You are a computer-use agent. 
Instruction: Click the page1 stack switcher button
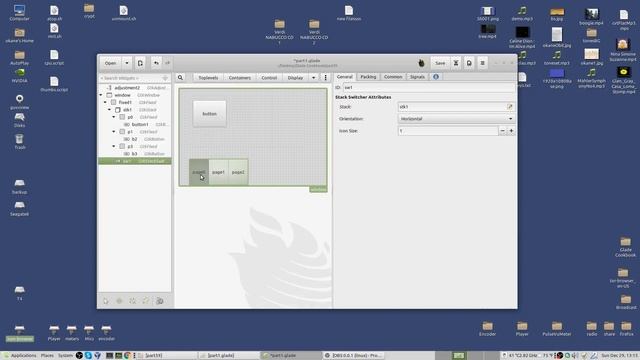tap(218, 172)
